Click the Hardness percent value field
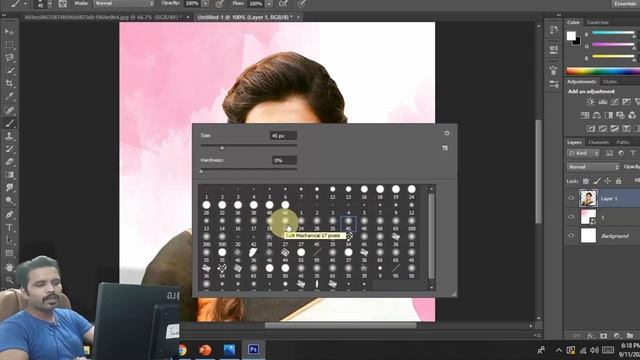The height and width of the screenshot is (360, 640). coord(284,160)
